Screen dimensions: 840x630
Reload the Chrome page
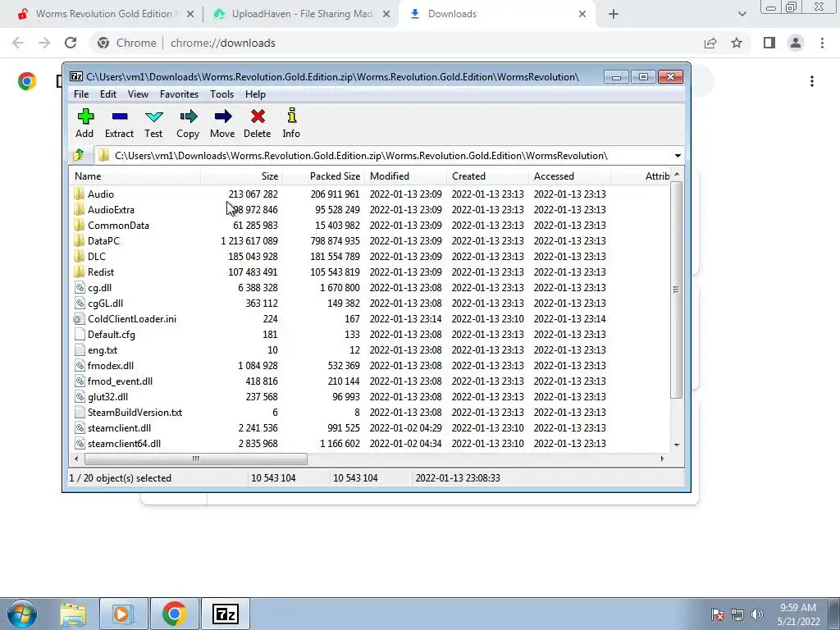[x=71, y=43]
